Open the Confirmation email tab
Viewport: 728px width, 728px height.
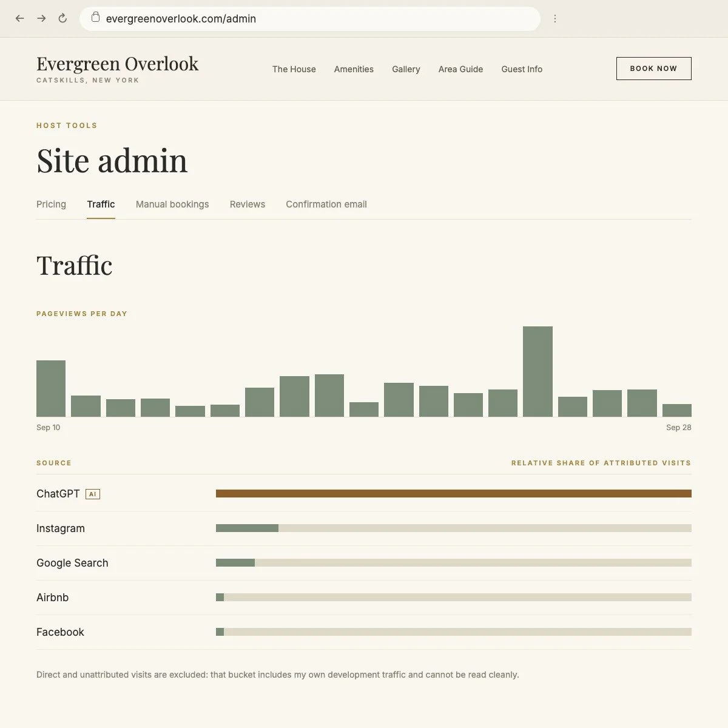click(326, 204)
